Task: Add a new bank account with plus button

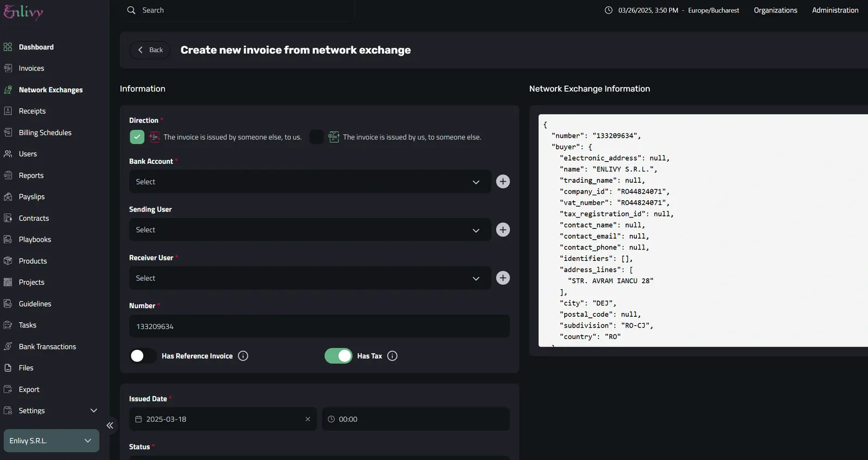Action: click(503, 182)
